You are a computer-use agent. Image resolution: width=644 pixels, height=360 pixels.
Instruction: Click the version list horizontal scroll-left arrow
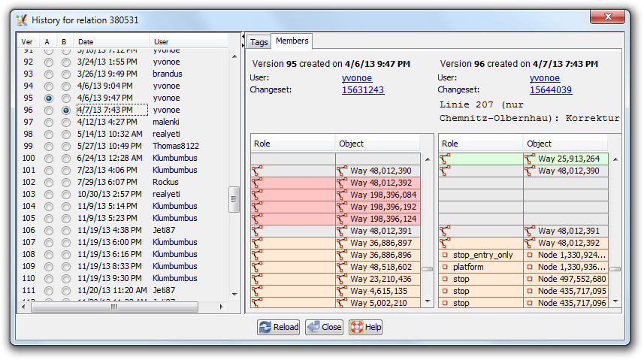[23, 307]
